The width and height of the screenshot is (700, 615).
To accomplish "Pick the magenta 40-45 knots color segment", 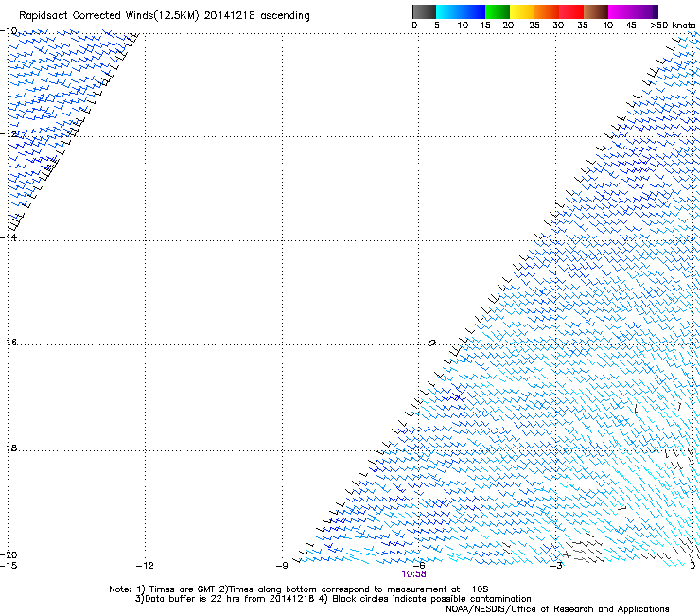I will pos(621,11).
